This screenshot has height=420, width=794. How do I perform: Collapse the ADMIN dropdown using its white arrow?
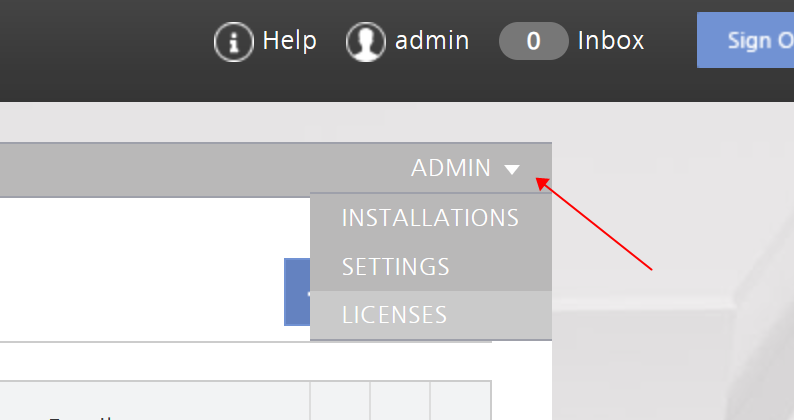pos(512,170)
